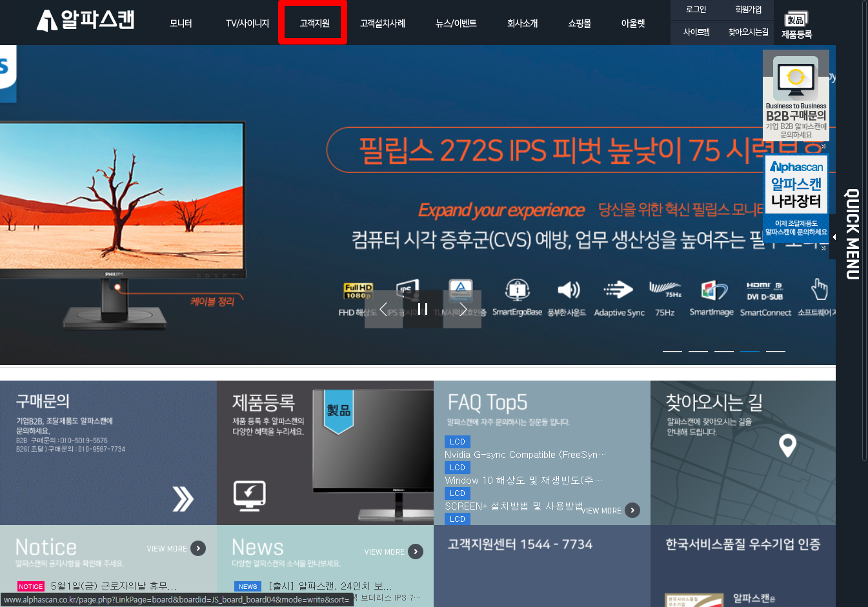
Task: Click the 풍부한사운드 speaker icon
Action: point(568,290)
